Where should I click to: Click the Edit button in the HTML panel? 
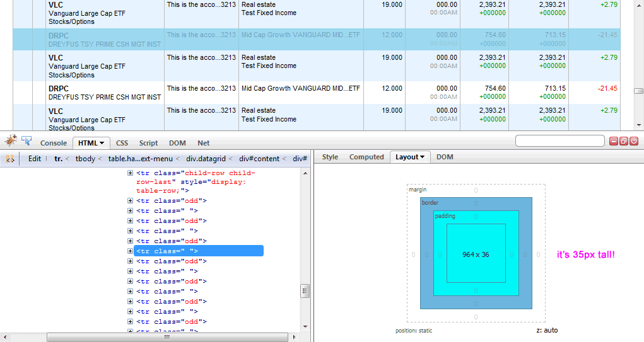pos(35,159)
